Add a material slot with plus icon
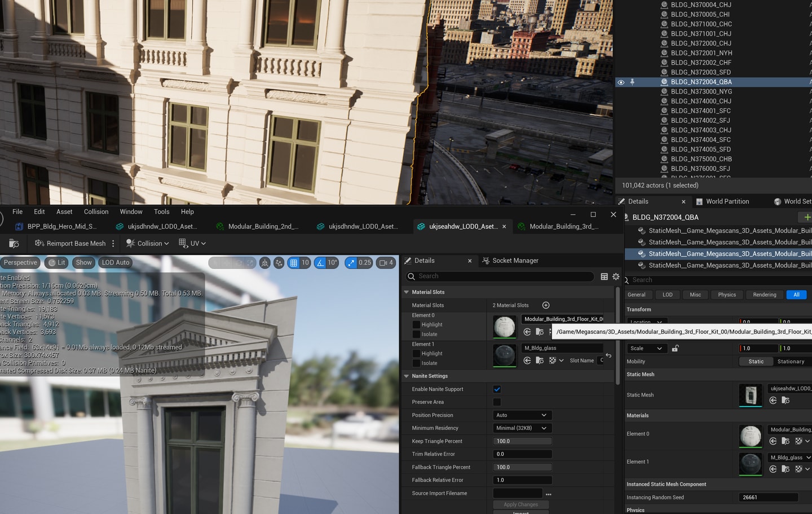This screenshot has width=812, height=514. click(546, 305)
